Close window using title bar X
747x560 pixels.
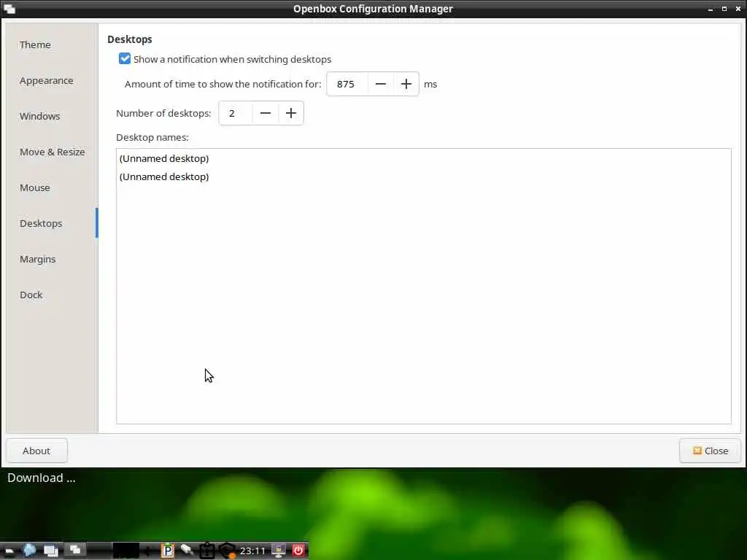(738, 9)
